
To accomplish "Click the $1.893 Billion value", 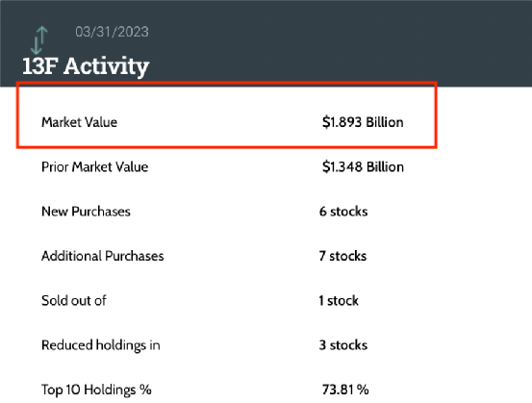I will 363,122.
